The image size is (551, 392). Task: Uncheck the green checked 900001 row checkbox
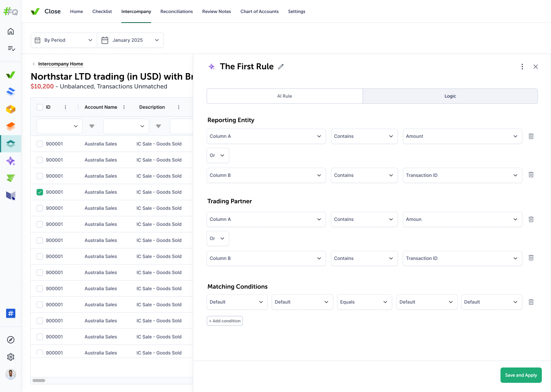pyautogui.click(x=40, y=192)
